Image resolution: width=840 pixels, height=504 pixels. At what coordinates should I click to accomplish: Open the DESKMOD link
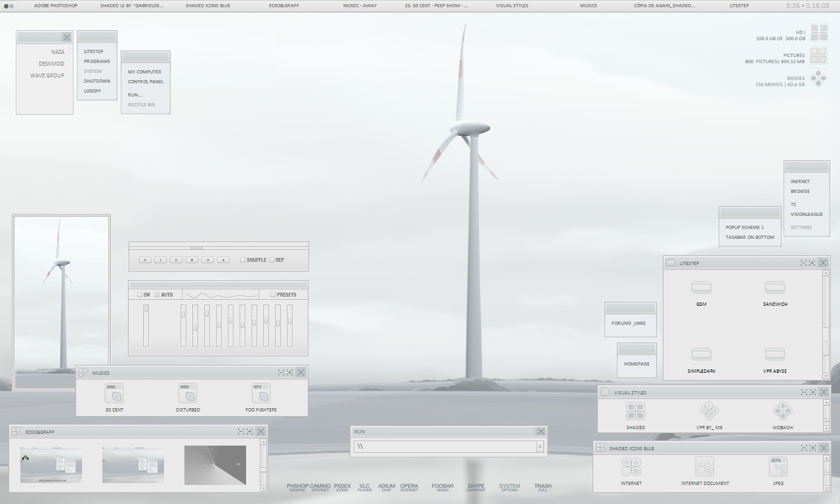[51, 64]
